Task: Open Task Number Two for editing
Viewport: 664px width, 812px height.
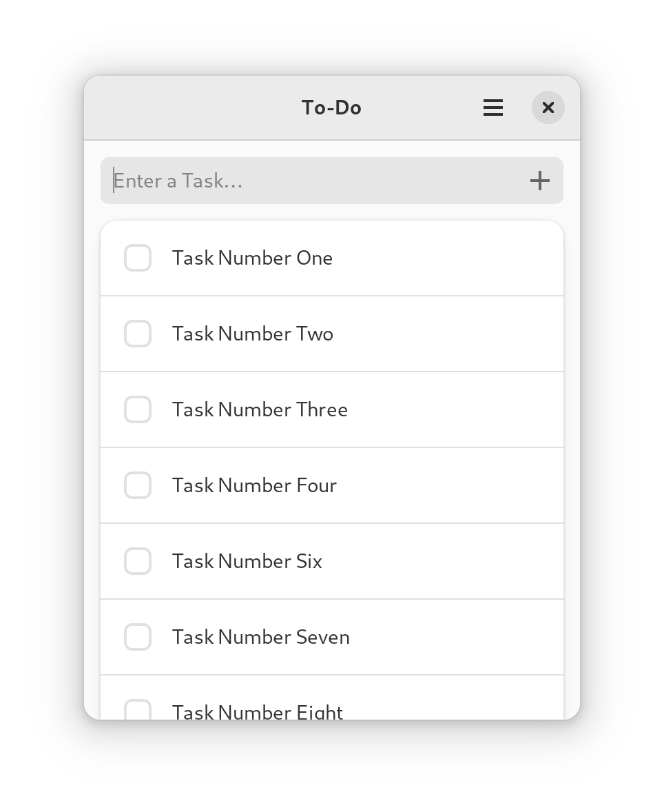Action: 252,334
